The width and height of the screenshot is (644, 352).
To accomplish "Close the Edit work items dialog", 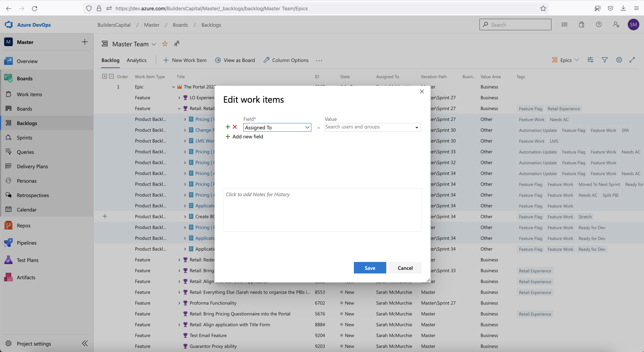I will click(x=422, y=92).
